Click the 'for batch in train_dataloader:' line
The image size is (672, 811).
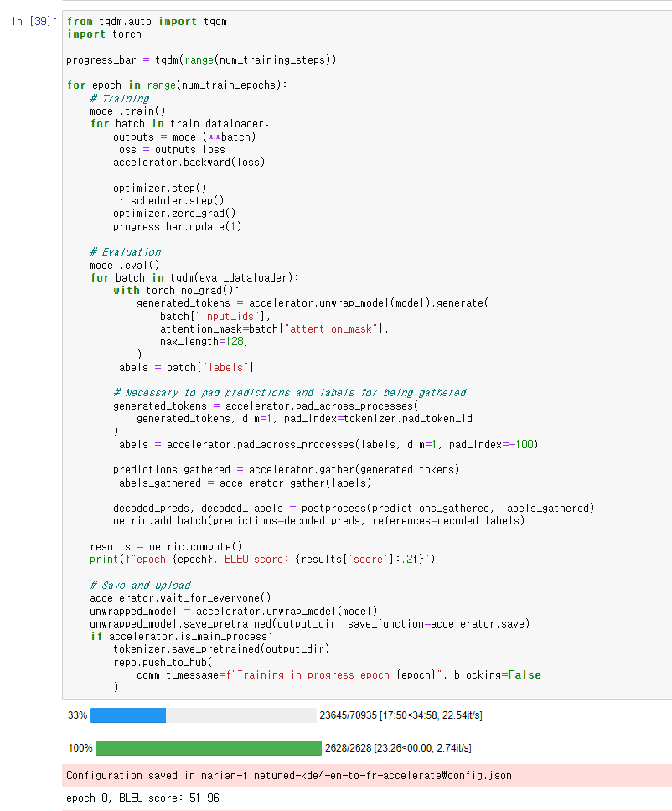click(x=180, y=124)
